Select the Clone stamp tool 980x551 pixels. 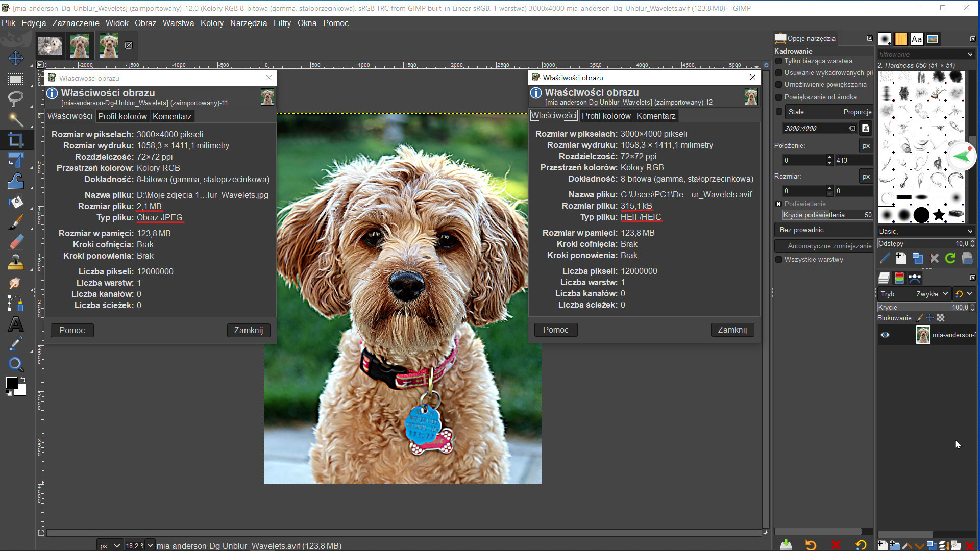click(x=15, y=263)
